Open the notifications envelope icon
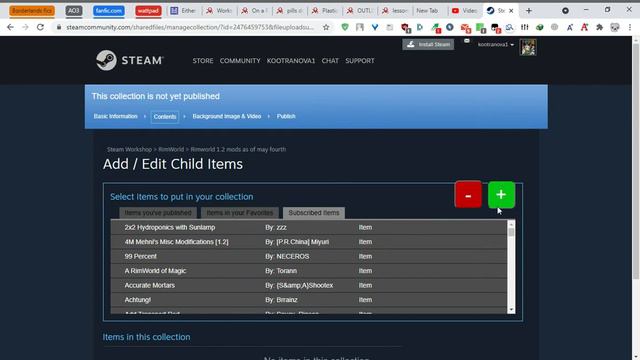 [x=467, y=41]
